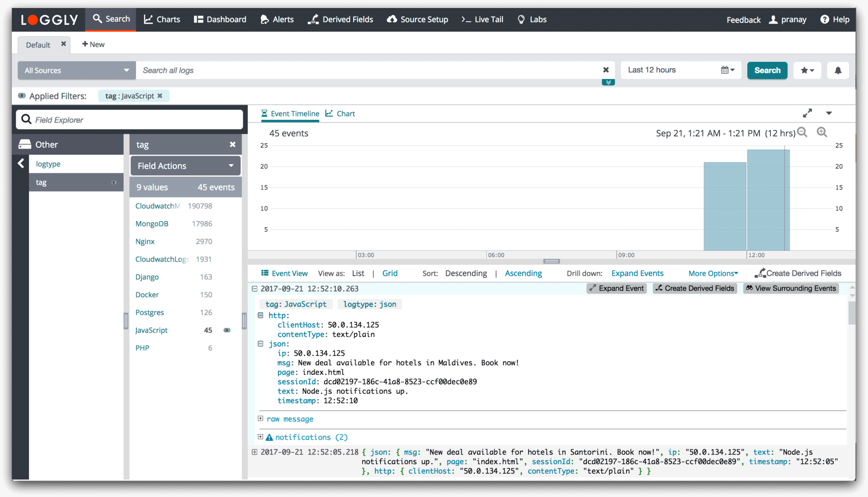
Task: Click the notifications bell icon
Action: coord(838,70)
